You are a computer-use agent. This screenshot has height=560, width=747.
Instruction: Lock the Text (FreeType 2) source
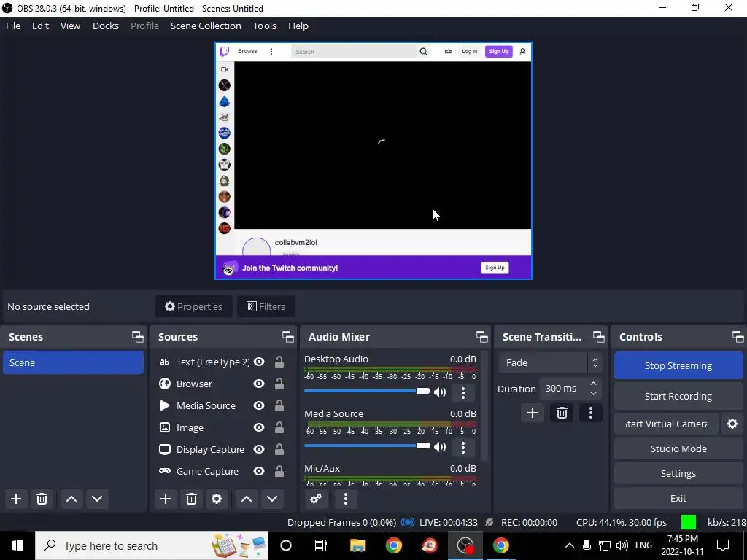tap(279, 362)
